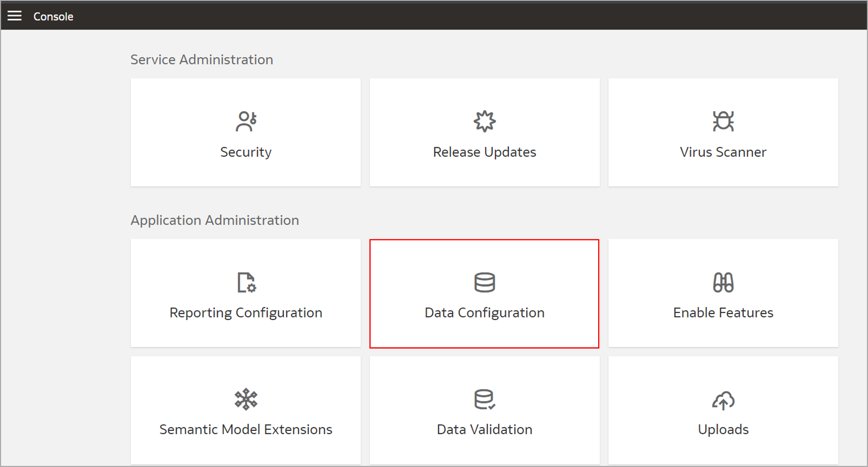Open the hamburger navigation menu
The width and height of the screenshot is (868, 467).
(15, 16)
